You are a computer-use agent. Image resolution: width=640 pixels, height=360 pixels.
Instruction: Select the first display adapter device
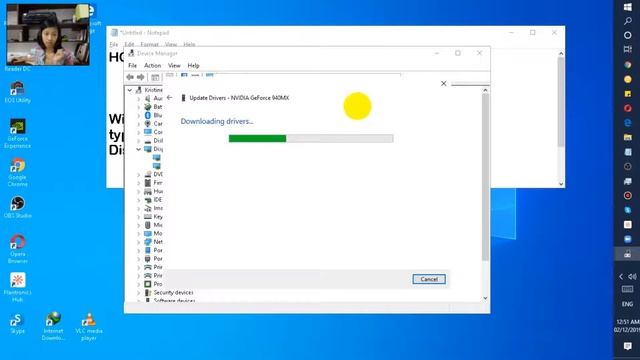point(157,158)
